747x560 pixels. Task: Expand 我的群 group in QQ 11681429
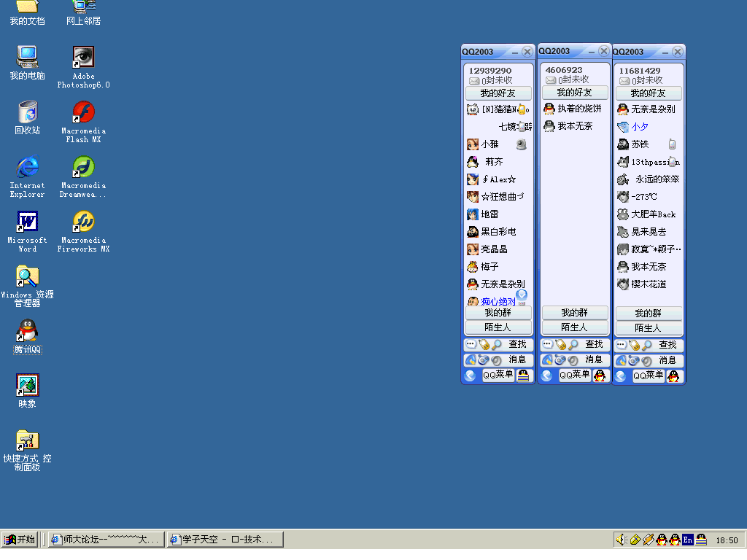[x=648, y=314]
